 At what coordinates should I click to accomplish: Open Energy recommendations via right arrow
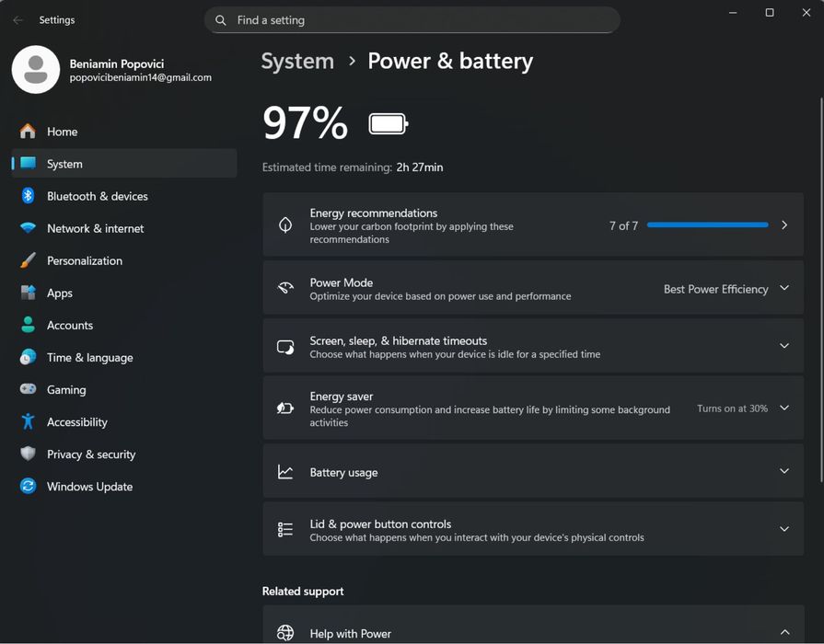(784, 224)
